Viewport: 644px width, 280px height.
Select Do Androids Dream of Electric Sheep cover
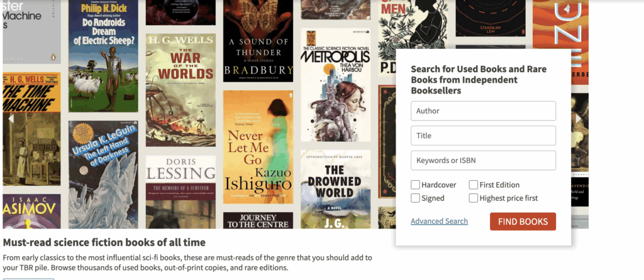coord(104,56)
